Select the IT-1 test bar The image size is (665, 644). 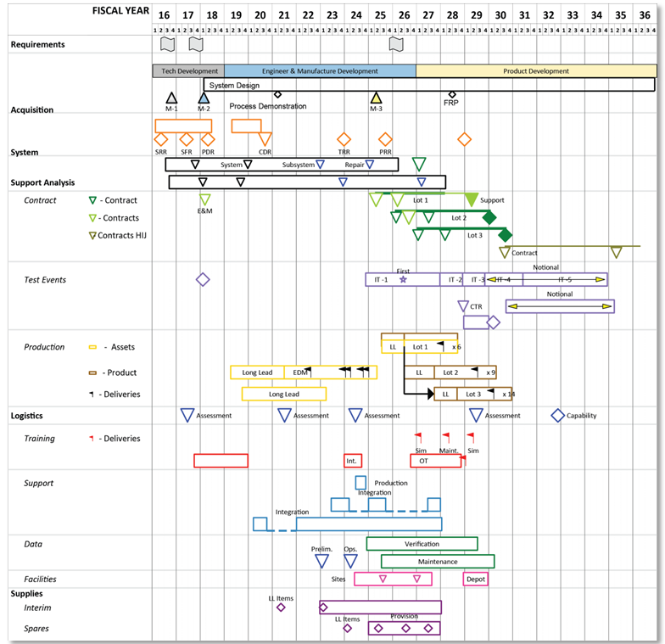(x=402, y=280)
